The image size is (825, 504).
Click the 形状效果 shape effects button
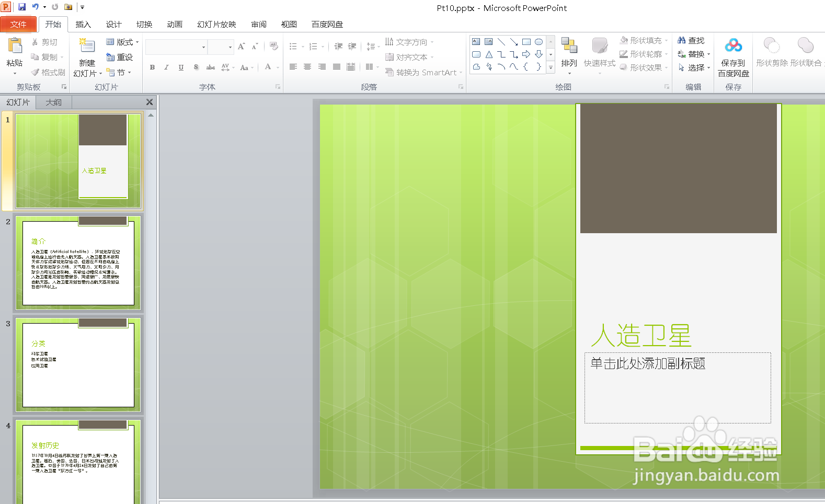tap(644, 67)
